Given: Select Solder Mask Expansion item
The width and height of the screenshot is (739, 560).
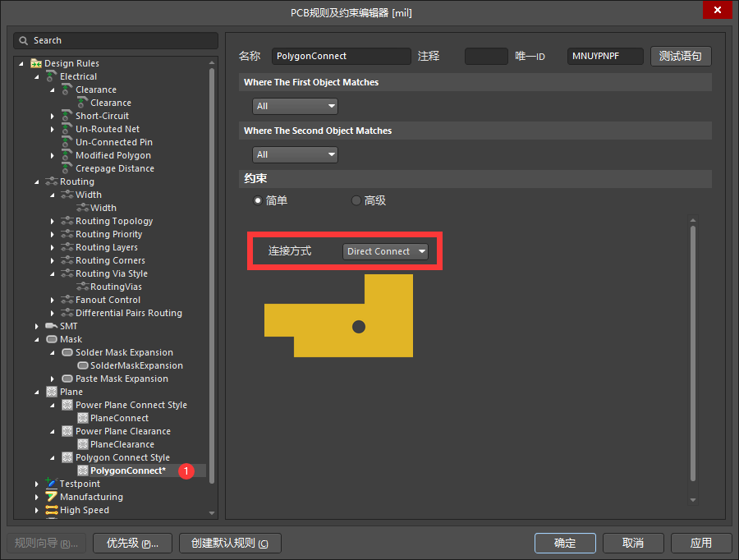Looking at the screenshot, I should (124, 352).
